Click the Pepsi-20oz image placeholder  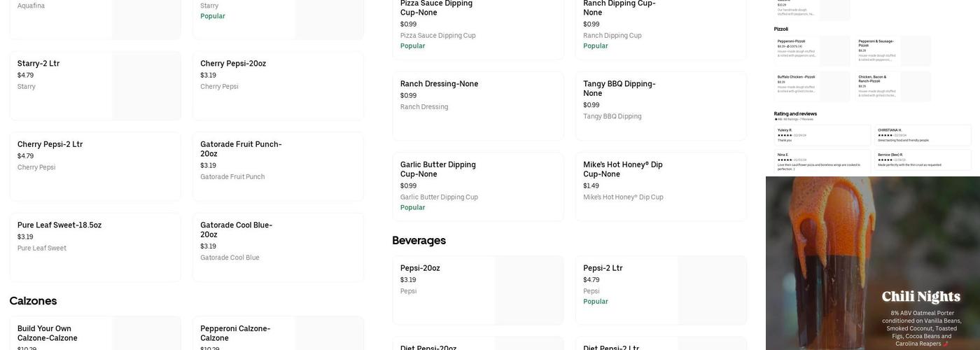[528, 290]
